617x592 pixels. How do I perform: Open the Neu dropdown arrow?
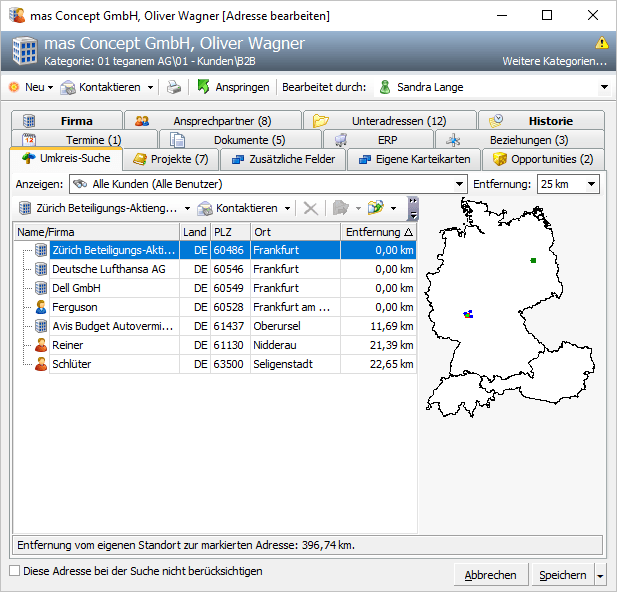tap(50, 87)
